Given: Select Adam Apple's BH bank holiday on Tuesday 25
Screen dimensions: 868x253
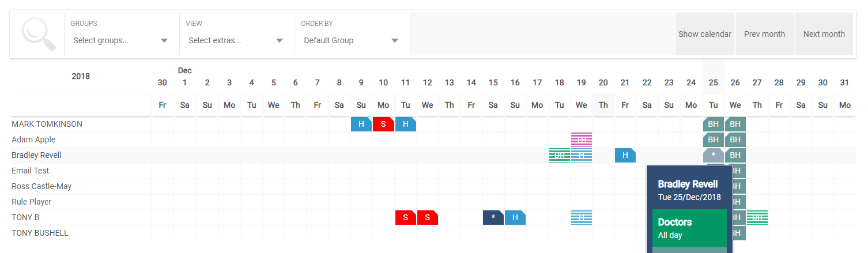Looking at the screenshot, I should tap(713, 139).
